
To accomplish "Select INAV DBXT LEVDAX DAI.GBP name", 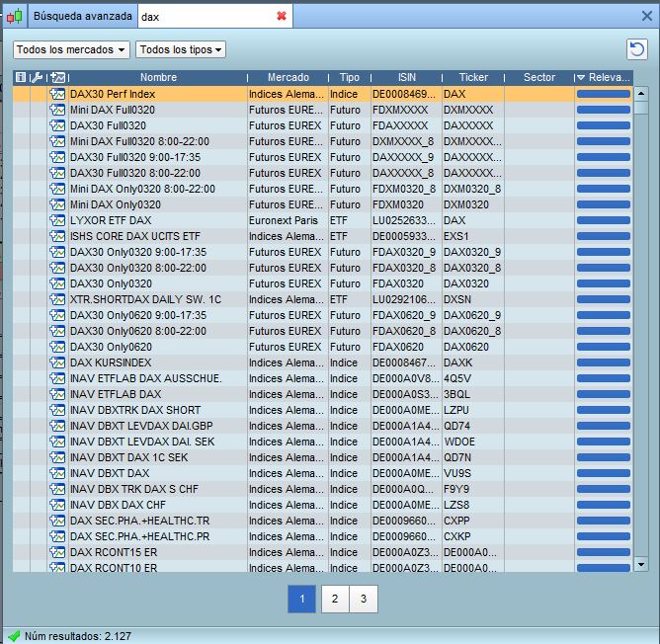I will (x=141, y=426).
